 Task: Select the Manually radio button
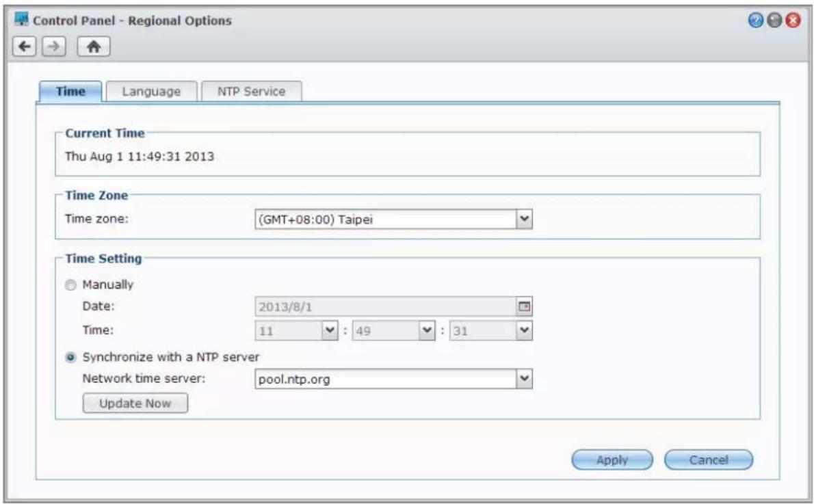pos(70,285)
